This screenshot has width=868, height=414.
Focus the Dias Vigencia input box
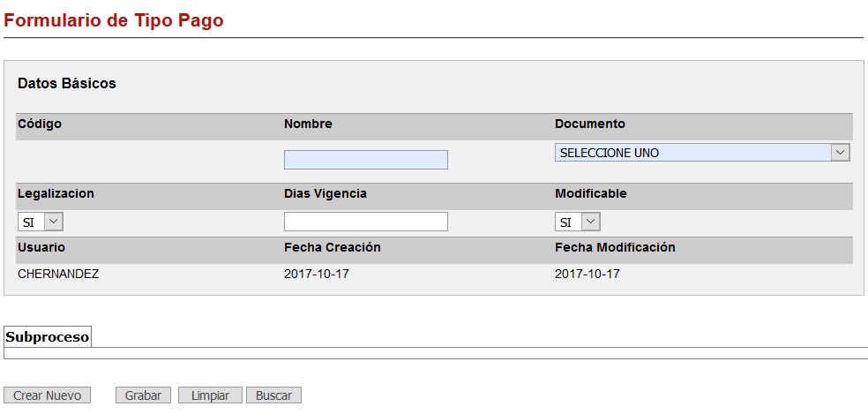coord(365,222)
